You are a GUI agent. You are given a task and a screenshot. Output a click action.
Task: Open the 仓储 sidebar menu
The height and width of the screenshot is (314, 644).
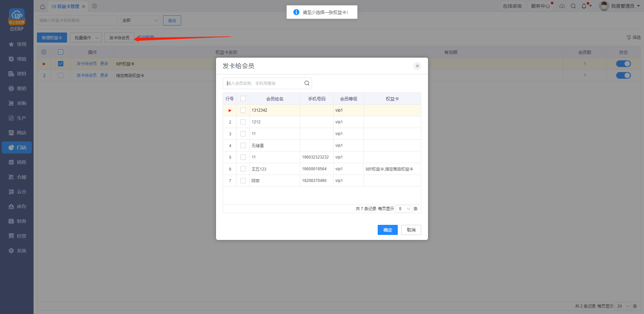click(17, 177)
